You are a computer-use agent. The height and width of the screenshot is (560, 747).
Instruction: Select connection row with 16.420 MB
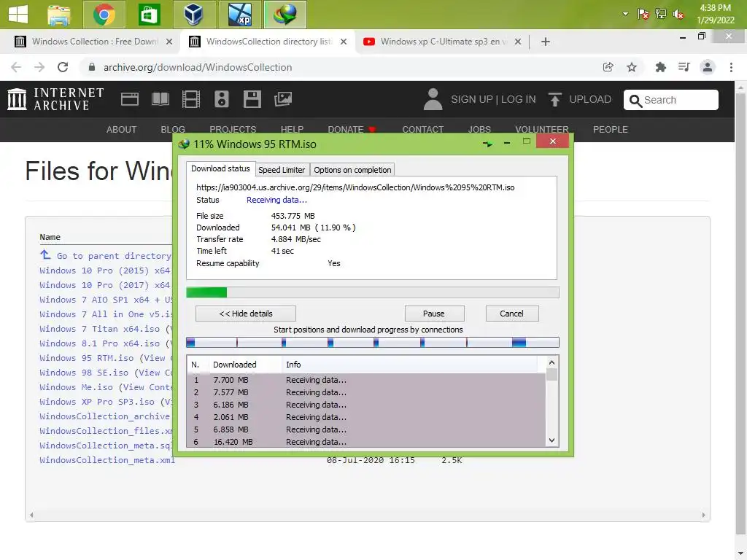click(x=365, y=442)
